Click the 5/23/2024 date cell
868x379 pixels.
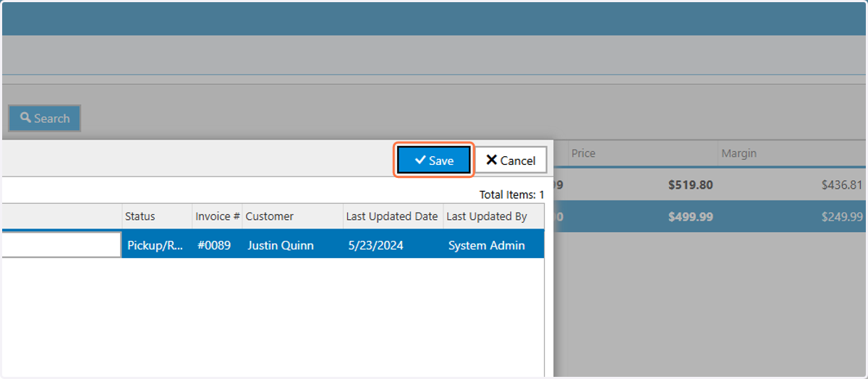click(393, 245)
